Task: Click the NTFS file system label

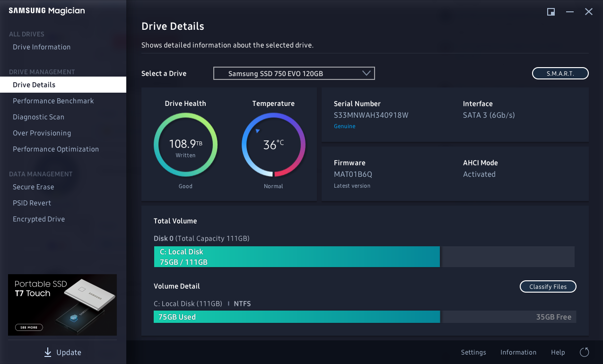Action: [242, 303]
